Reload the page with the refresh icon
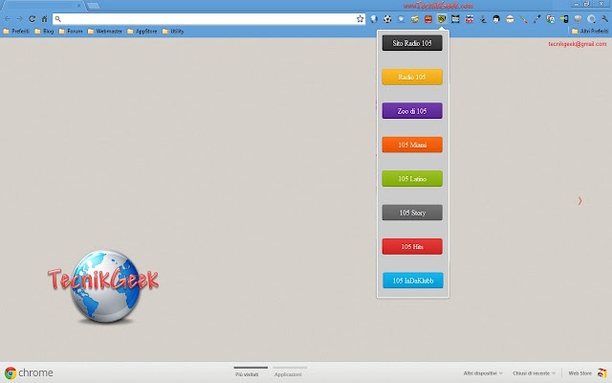 tap(32, 19)
